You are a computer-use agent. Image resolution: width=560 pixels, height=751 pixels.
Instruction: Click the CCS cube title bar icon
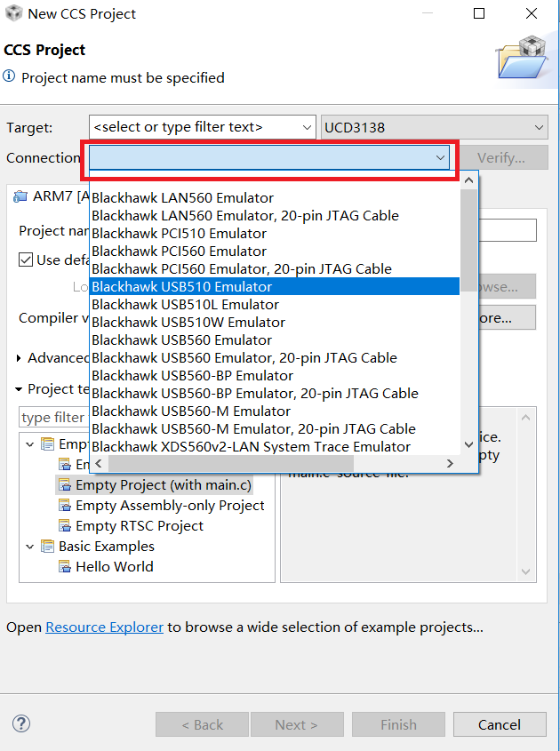pos(14,13)
